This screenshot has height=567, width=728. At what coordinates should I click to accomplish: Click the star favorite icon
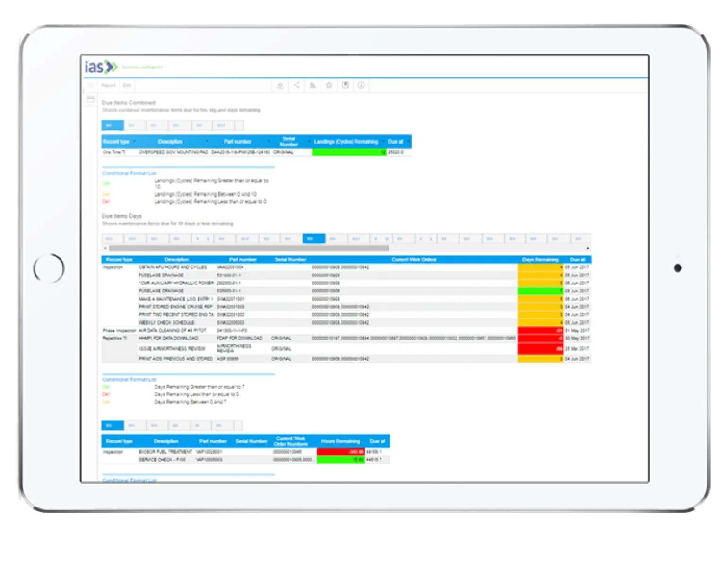[x=329, y=86]
